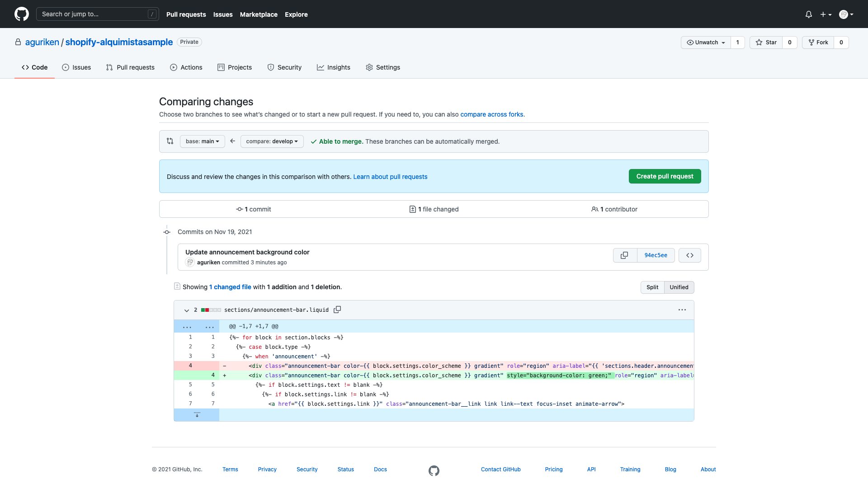Viewport: 868px width, 488px height.
Task: Open the footer Training link
Action: (x=630, y=469)
